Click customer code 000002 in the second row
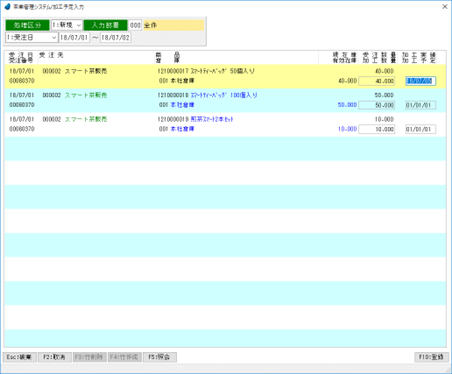The width and height of the screenshot is (452, 374). coord(52,95)
